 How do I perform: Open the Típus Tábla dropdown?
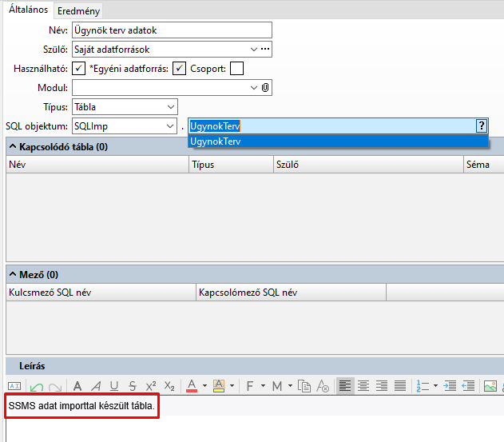point(171,107)
